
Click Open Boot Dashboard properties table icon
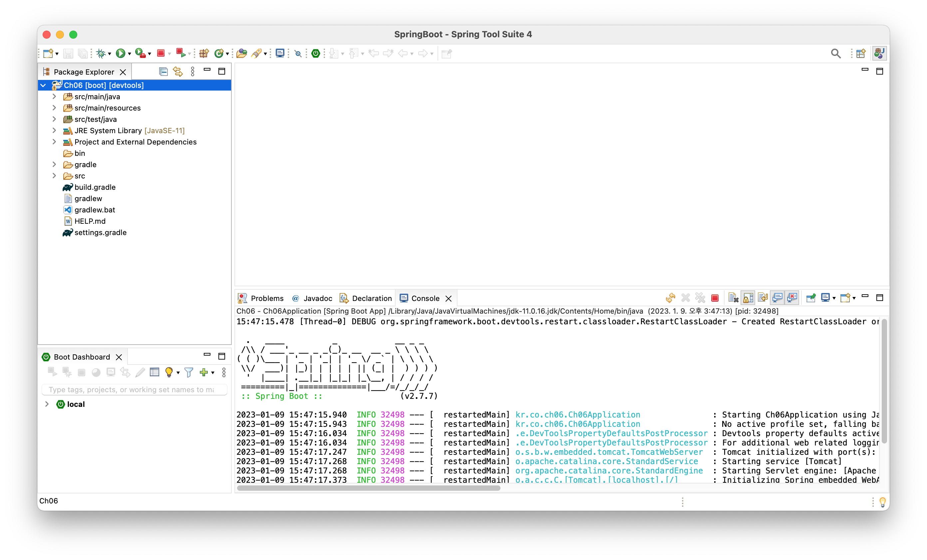(x=154, y=372)
